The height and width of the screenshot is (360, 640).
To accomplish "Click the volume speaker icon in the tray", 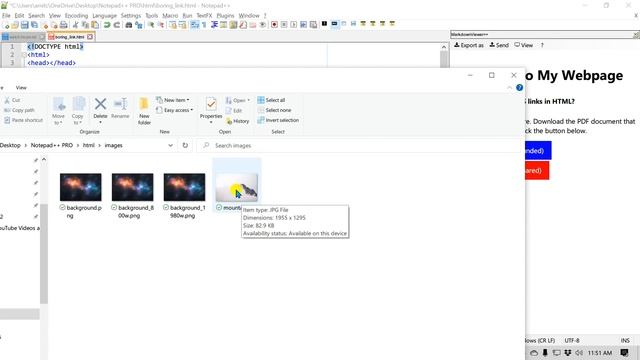I will click(579, 353).
